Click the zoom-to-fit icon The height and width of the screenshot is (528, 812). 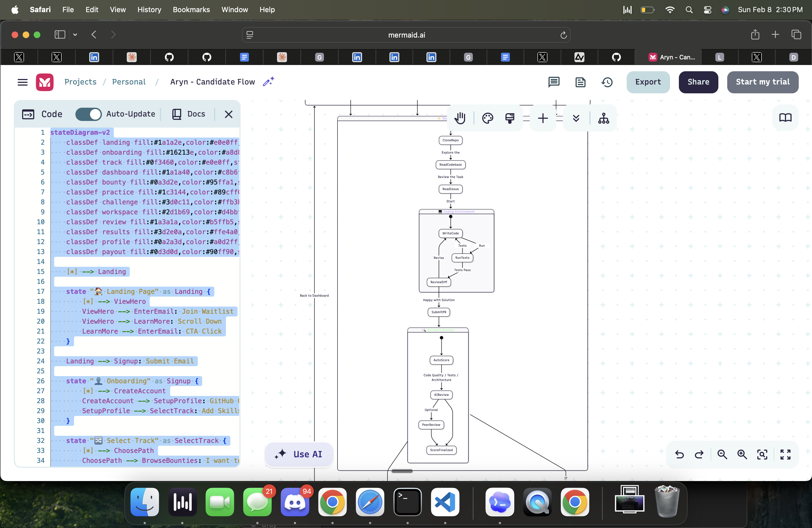[762, 454]
